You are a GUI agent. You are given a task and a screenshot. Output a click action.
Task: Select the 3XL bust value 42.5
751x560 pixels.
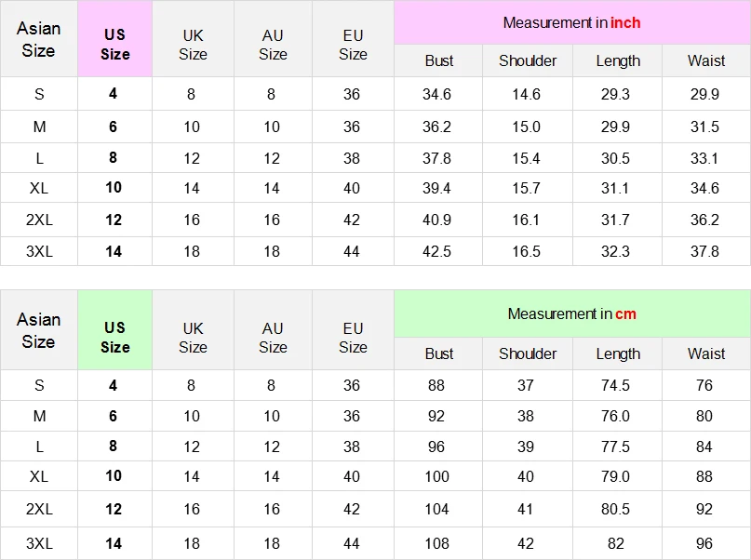point(436,251)
